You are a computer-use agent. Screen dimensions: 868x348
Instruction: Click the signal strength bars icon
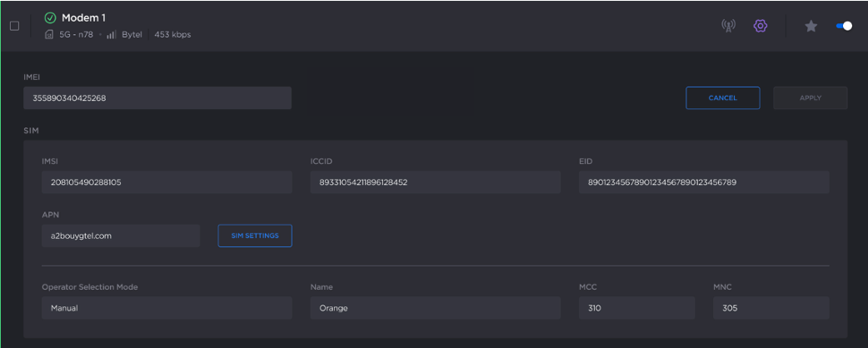click(112, 35)
